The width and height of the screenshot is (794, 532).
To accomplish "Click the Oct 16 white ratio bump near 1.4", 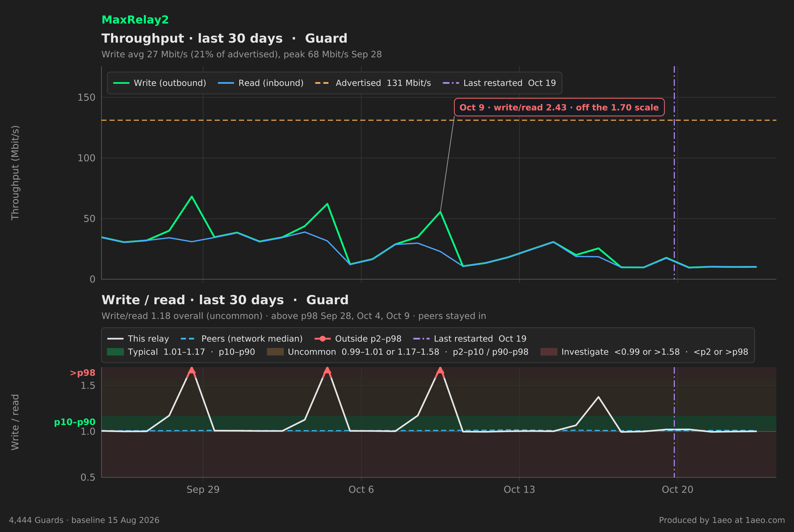I will (598, 397).
